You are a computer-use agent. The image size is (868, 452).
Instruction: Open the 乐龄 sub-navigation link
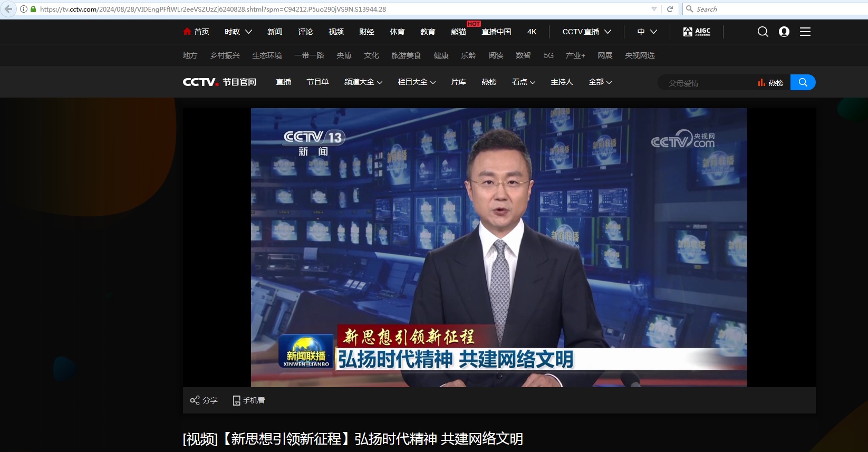tap(468, 55)
